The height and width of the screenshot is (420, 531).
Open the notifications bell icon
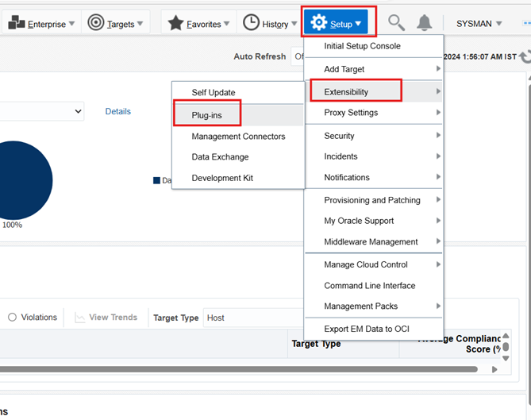point(425,23)
